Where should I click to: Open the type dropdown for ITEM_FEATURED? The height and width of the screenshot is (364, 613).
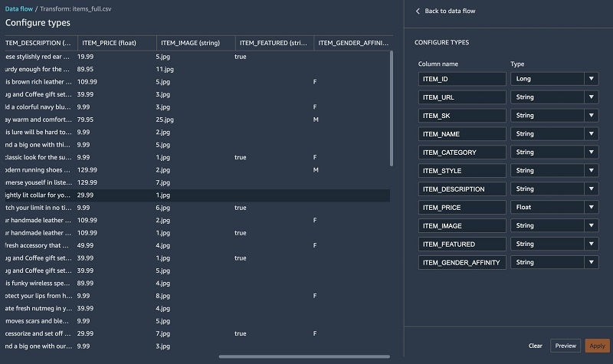554,244
